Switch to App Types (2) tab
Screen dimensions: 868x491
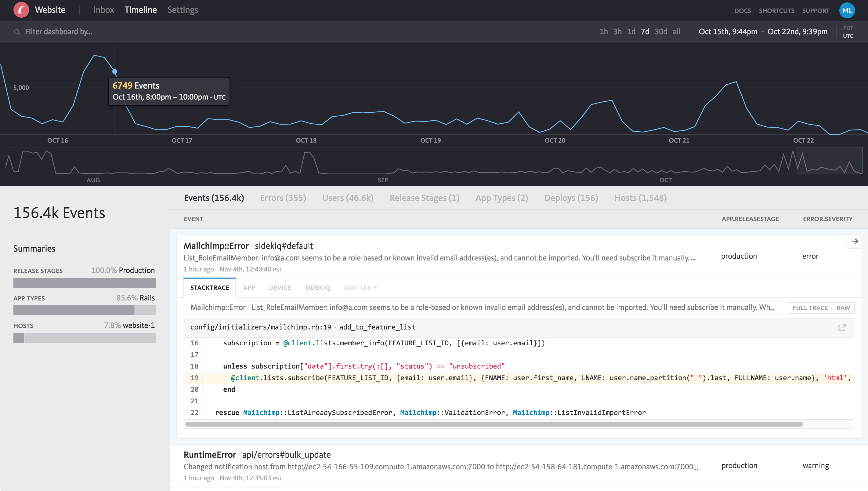point(501,198)
